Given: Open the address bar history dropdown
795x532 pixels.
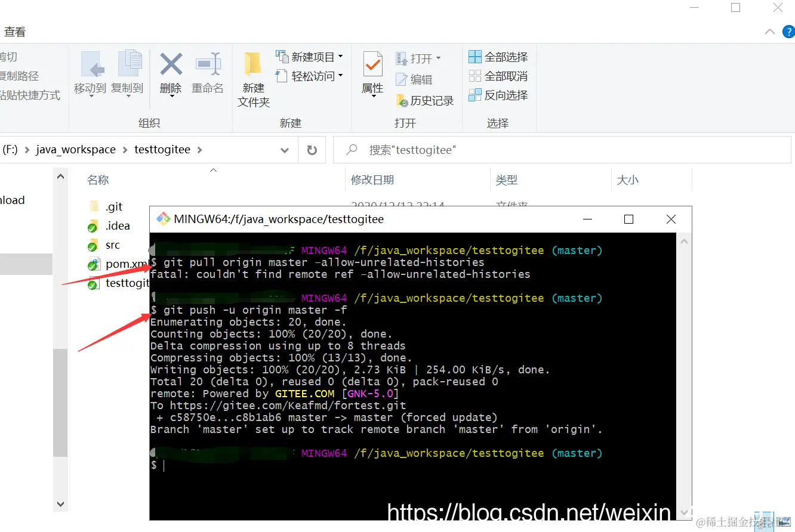Looking at the screenshot, I should click(x=285, y=150).
